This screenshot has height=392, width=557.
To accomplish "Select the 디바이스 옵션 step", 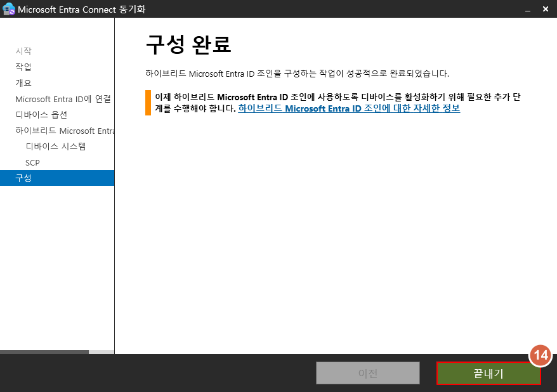I will pos(41,115).
